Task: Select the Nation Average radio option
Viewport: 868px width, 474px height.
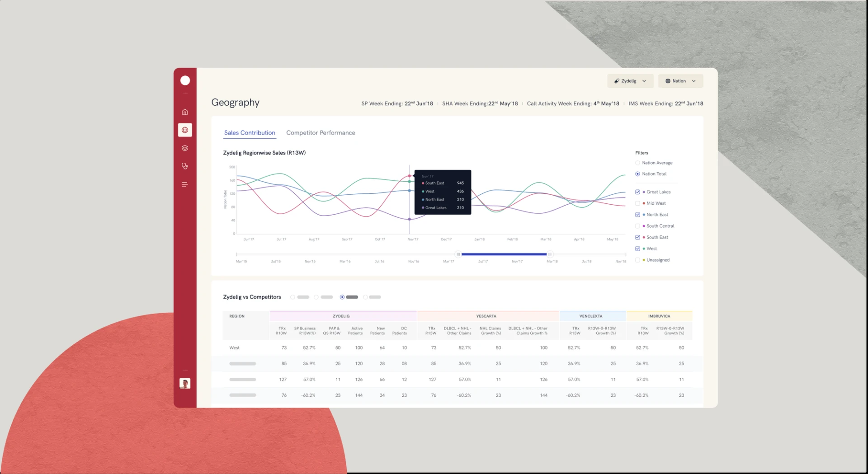Action: coord(637,163)
